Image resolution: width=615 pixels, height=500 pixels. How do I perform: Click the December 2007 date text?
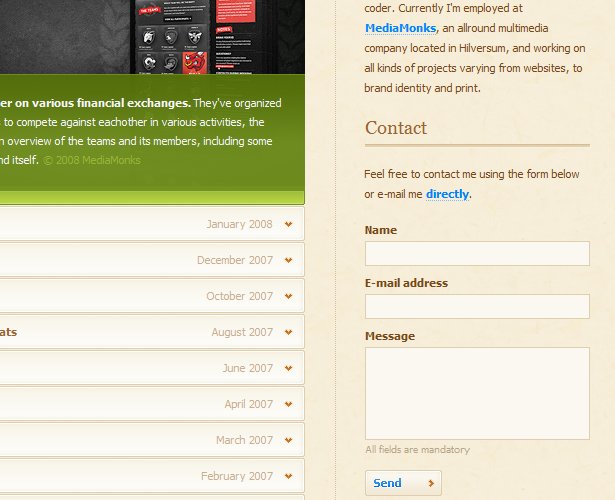pos(235,260)
